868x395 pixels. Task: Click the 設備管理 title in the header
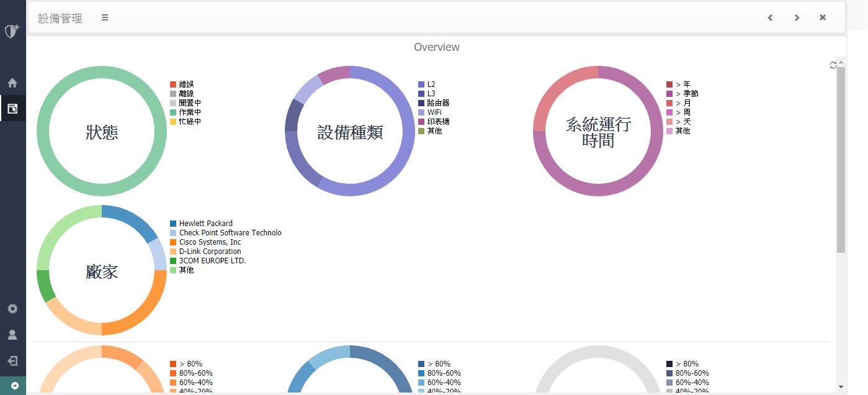point(60,19)
